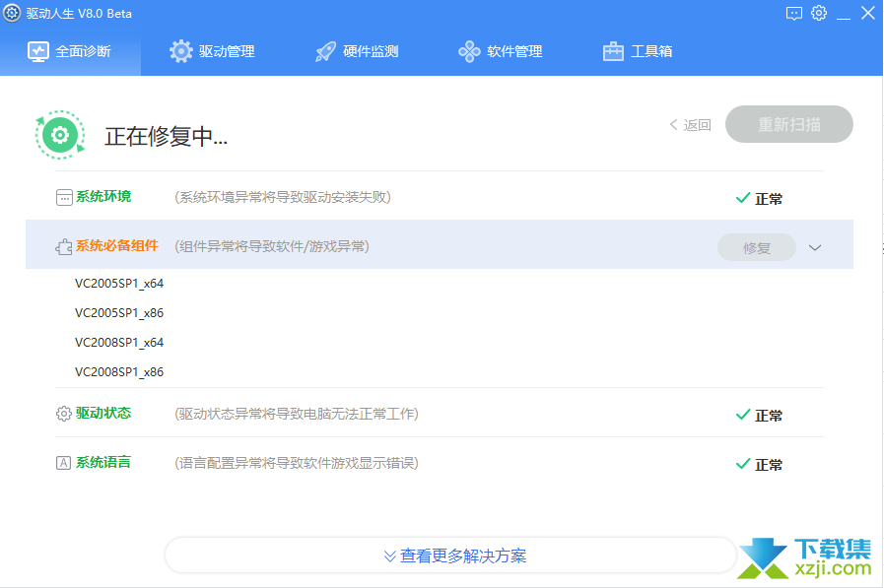
Task: Select the 驱动状态 item label
Action: pyautogui.click(x=103, y=413)
